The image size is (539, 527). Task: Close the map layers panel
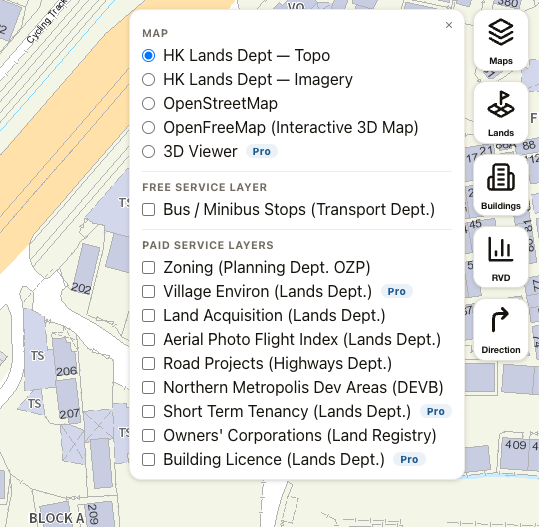(x=449, y=25)
